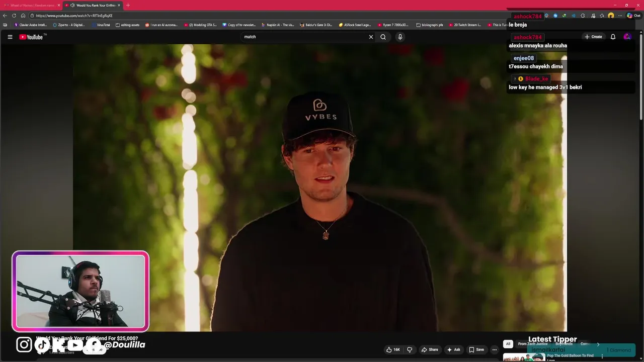Image resolution: width=644 pixels, height=362 pixels.
Task: Open favorites star icon in toolbar
Action: [x=602, y=16]
